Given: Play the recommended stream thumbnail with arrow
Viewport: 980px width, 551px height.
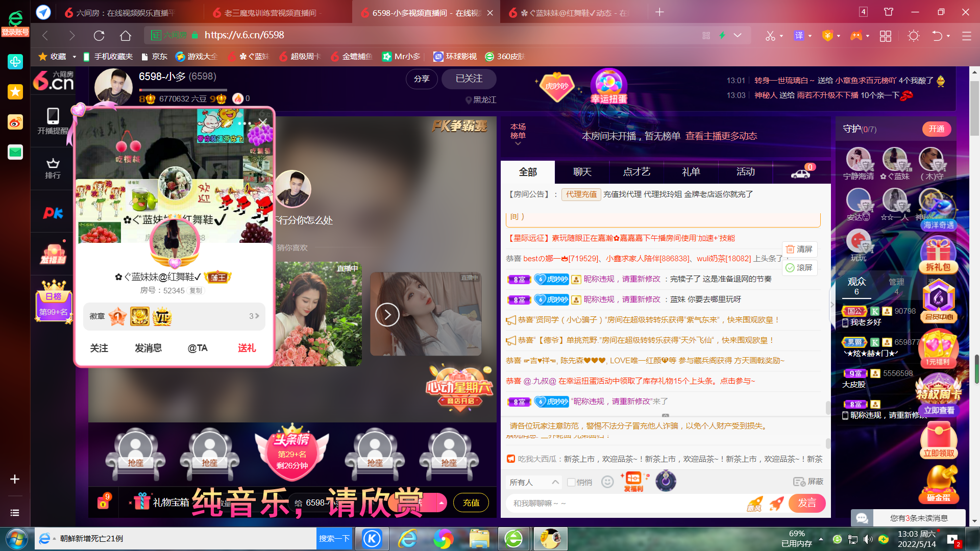Looking at the screenshot, I should [x=426, y=314].
